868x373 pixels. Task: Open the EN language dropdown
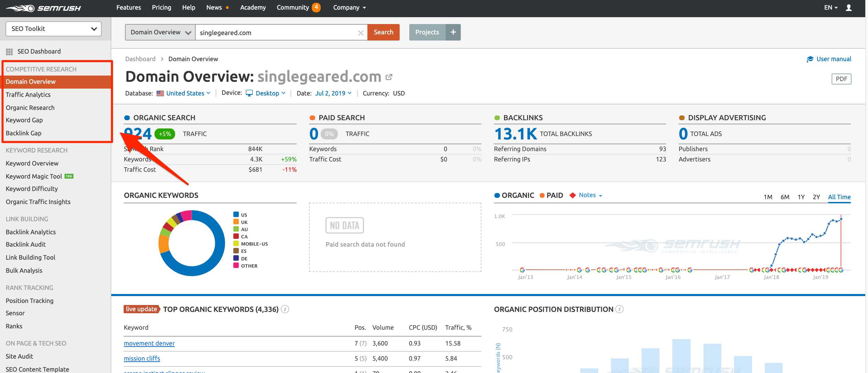tap(831, 8)
